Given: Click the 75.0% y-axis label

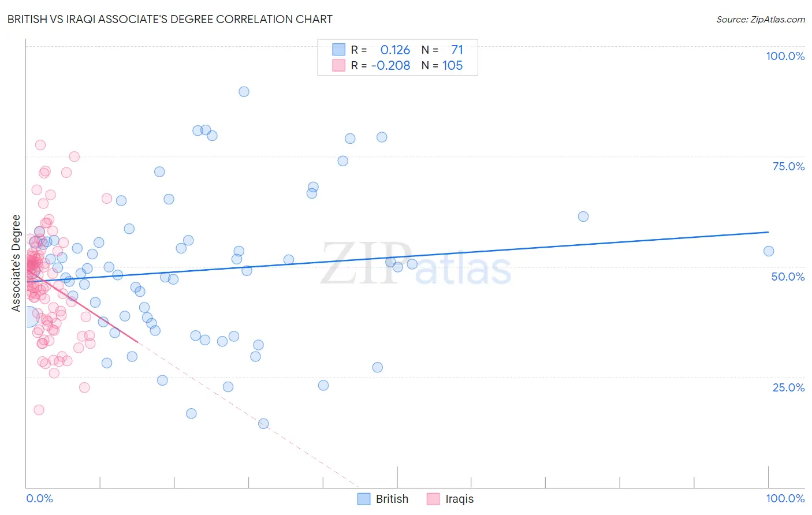Looking at the screenshot, I should point(788,166).
